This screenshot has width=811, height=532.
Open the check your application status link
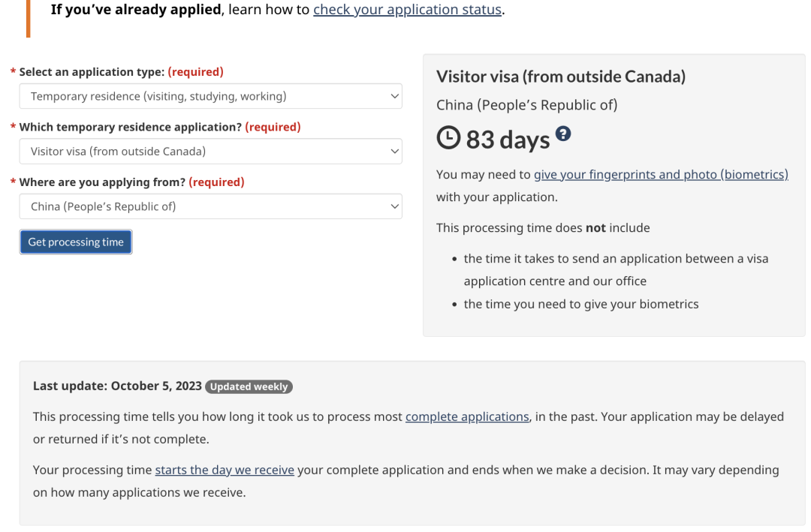(x=407, y=11)
